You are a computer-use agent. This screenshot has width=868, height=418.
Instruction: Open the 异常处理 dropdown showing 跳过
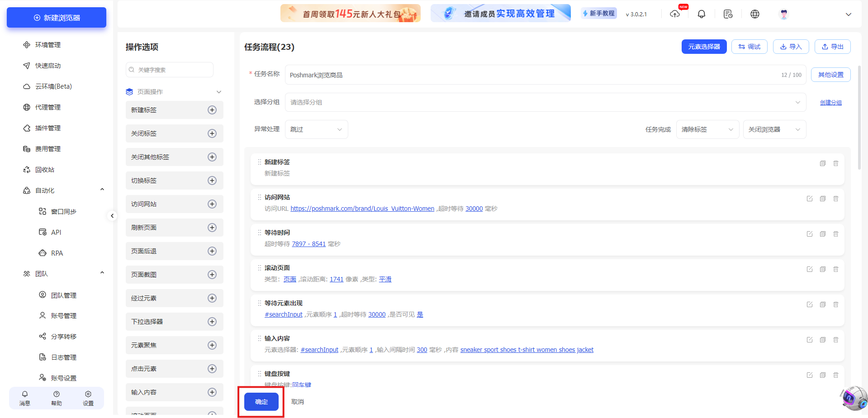316,129
